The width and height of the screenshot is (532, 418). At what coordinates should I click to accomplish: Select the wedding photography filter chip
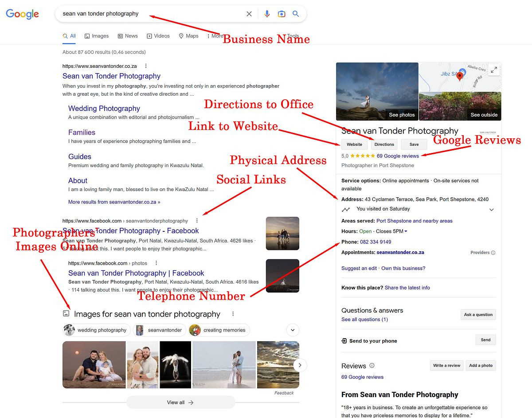point(97,330)
